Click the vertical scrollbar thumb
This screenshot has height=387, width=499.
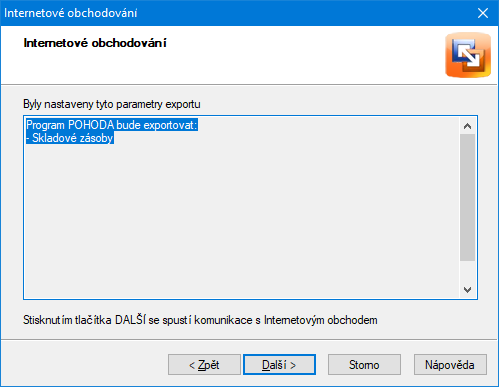[x=467, y=197]
